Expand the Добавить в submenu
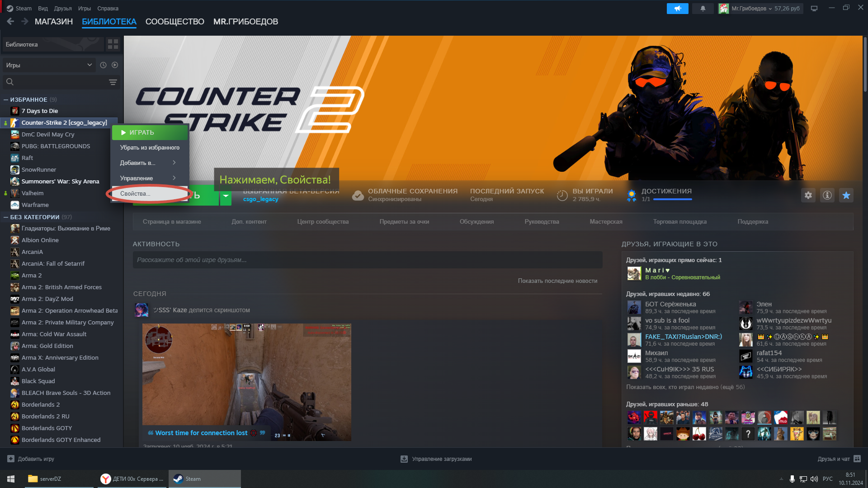This screenshot has width=868, height=488. pos(150,163)
